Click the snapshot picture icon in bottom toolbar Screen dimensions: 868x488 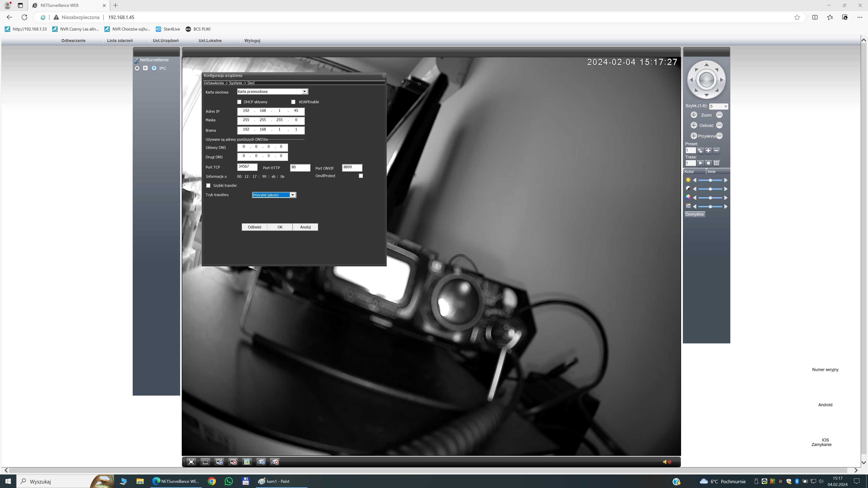[x=247, y=462]
